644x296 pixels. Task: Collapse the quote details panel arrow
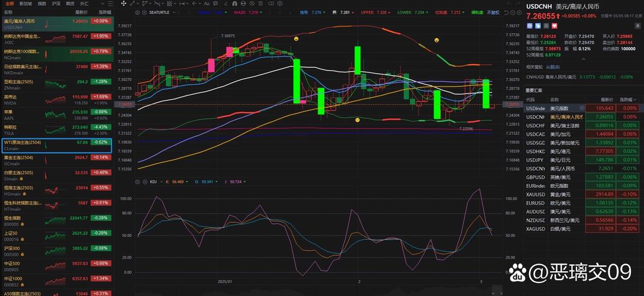[x=583, y=59]
